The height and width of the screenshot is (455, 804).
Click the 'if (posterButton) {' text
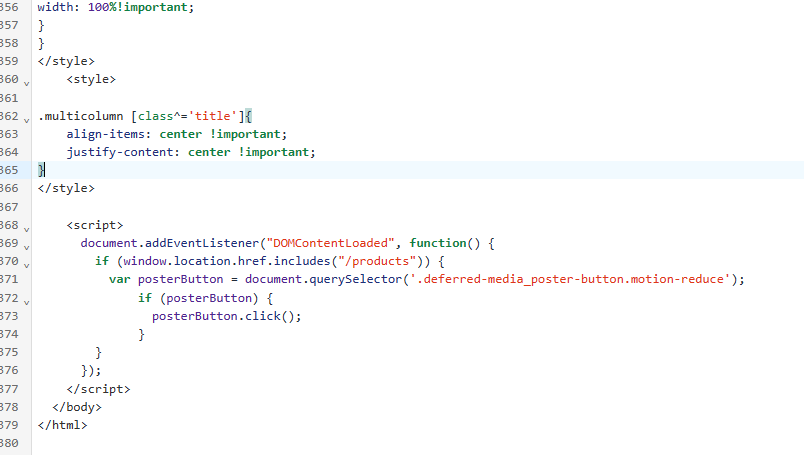(x=206, y=298)
